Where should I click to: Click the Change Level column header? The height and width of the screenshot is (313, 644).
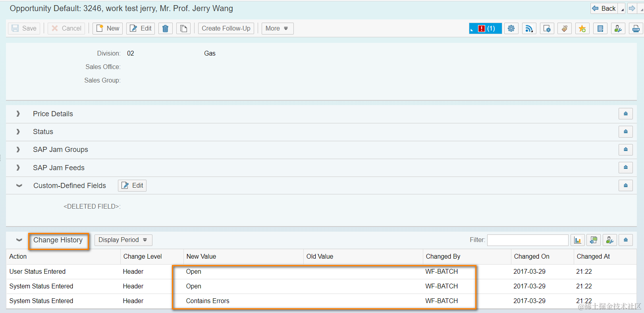pyautogui.click(x=152, y=257)
